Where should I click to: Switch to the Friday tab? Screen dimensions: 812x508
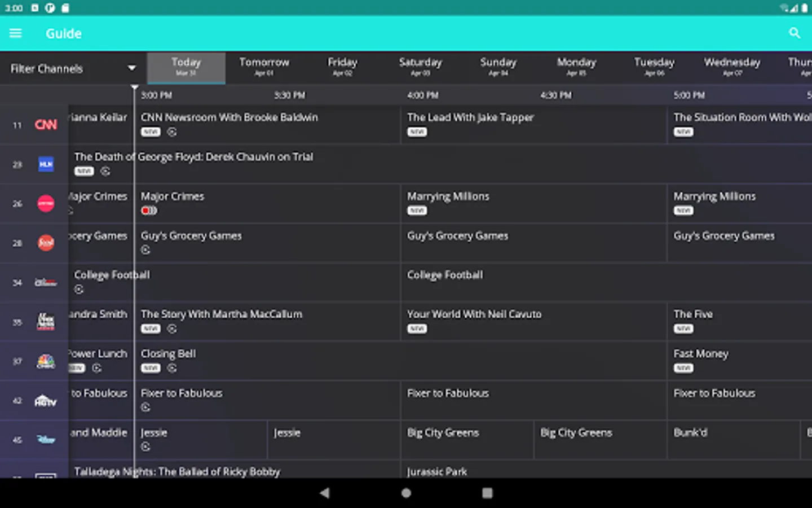(x=342, y=68)
